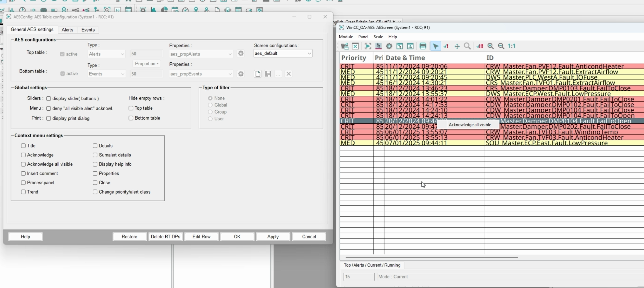Click the zoom in magnifier icon

[490, 46]
